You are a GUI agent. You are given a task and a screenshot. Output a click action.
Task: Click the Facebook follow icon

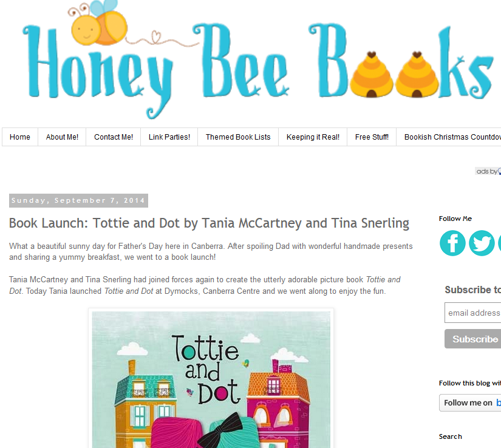452,243
